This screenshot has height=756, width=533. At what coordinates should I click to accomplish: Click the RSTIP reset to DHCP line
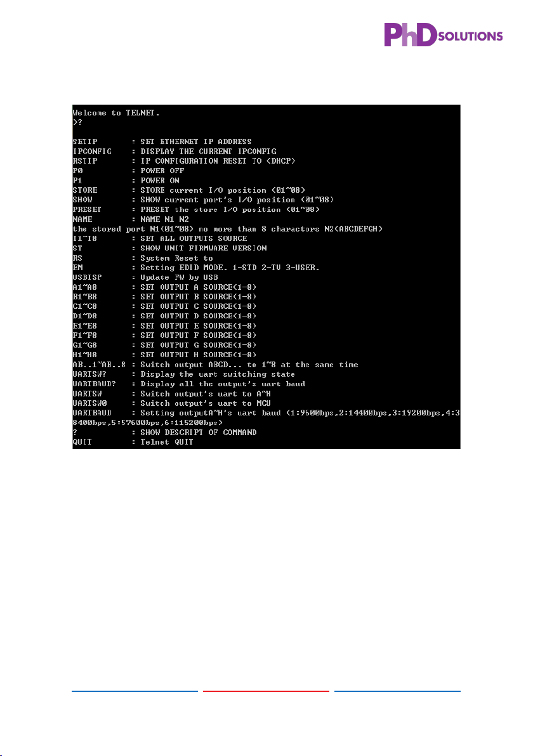tap(184, 161)
